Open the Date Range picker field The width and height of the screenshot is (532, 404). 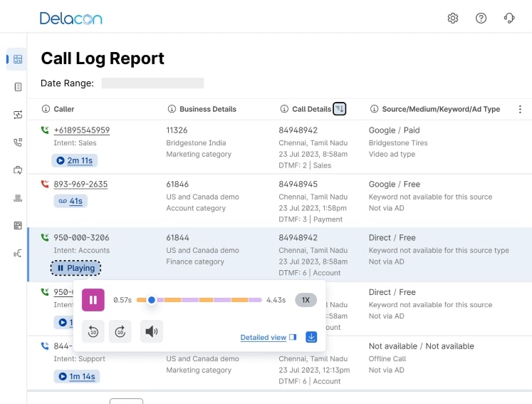click(152, 83)
